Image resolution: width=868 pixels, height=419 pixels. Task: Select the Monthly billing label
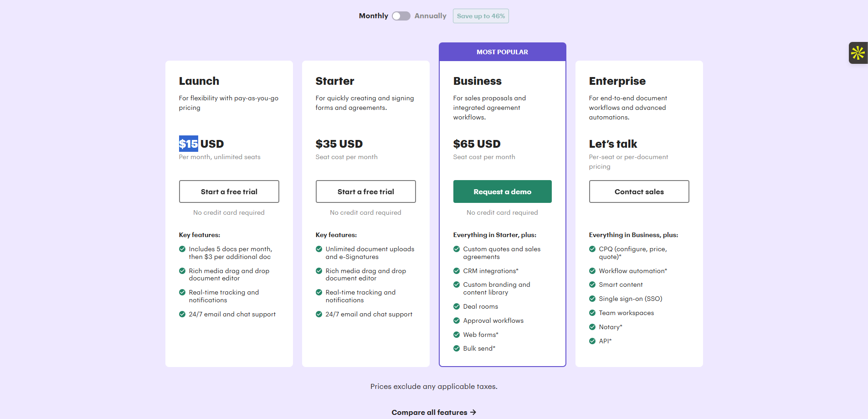(373, 16)
